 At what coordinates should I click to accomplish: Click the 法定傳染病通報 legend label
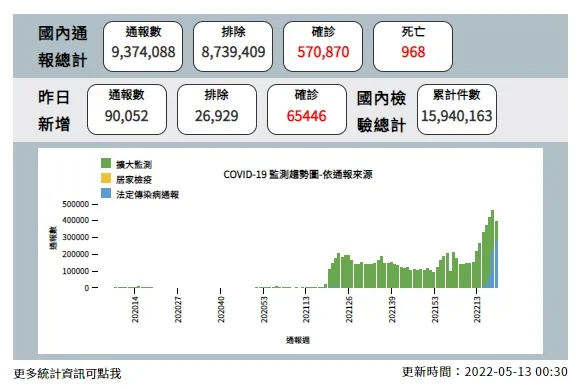click(147, 194)
